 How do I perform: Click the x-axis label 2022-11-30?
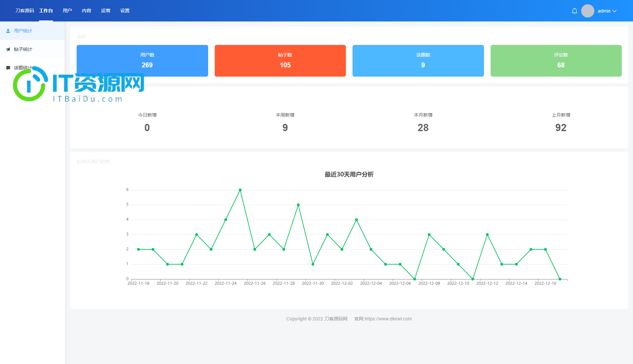coord(313,283)
